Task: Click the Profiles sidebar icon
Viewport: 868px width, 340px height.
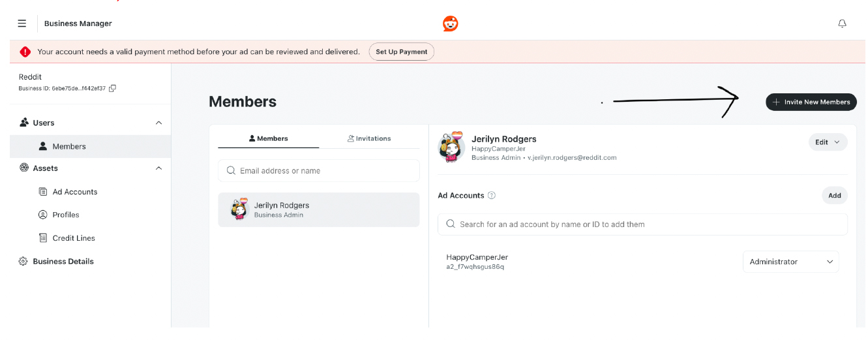Action: (43, 215)
